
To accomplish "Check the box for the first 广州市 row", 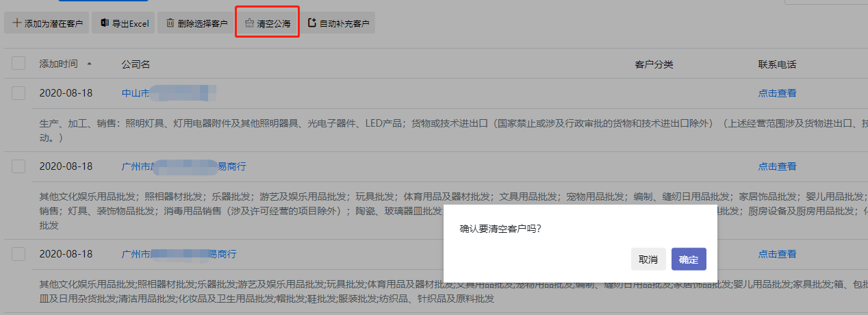I will 18,166.
